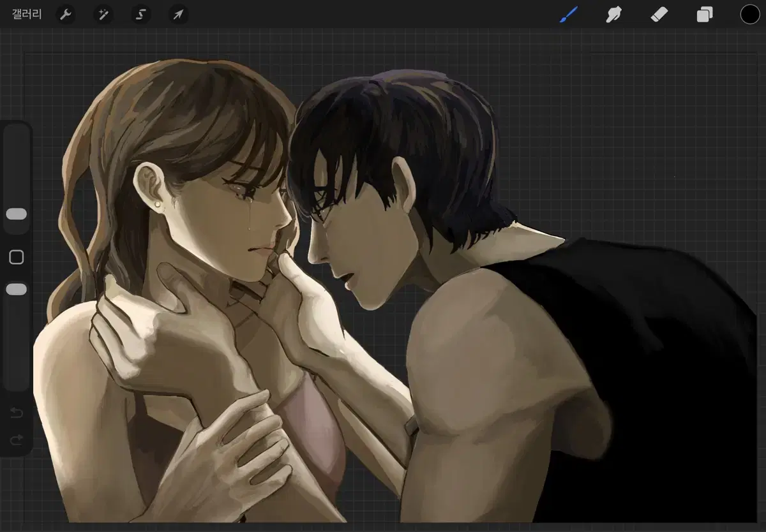Image resolution: width=766 pixels, height=532 pixels.
Task: Tap the square Modify button in sidebar
Action: point(17,257)
